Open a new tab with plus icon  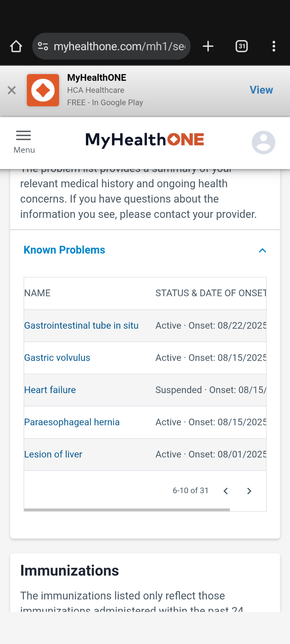(208, 46)
